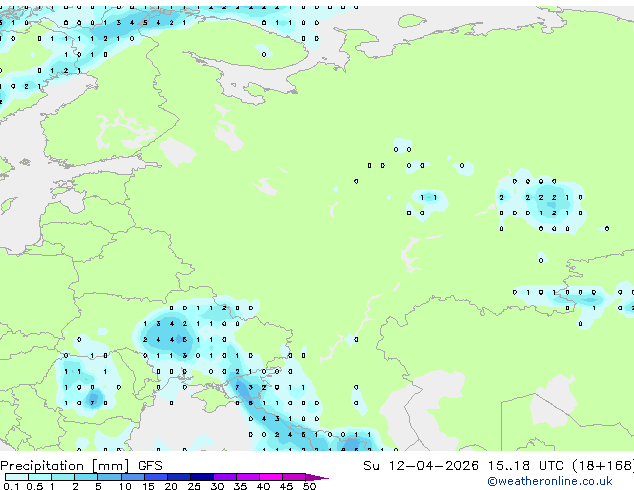Select the legend swatch between 0.5 and 1
Viewport: 634px width, 490px height.
coord(40,477)
